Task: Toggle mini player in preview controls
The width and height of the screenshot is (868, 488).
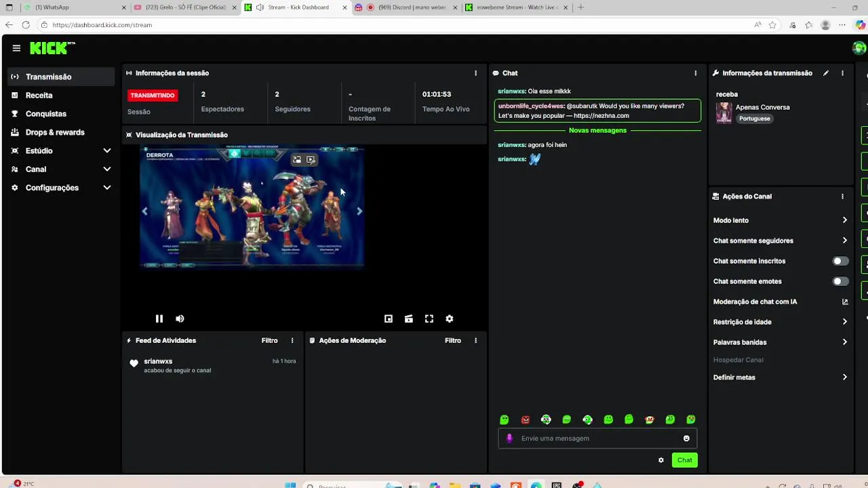Action: click(389, 319)
